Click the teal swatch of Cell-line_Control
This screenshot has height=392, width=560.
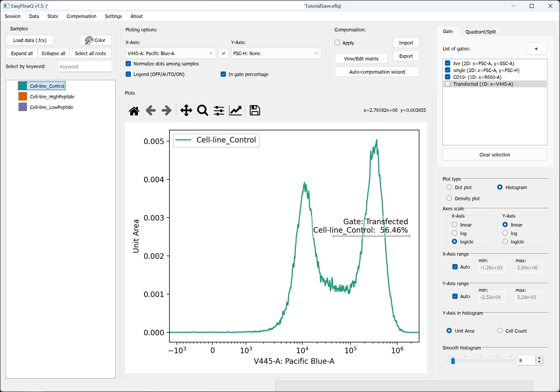(x=22, y=86)
